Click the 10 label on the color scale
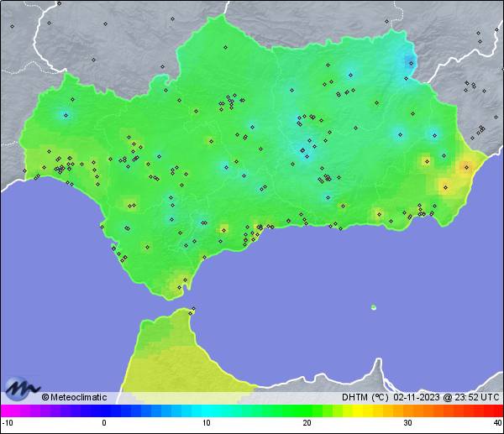 (206, 423)
